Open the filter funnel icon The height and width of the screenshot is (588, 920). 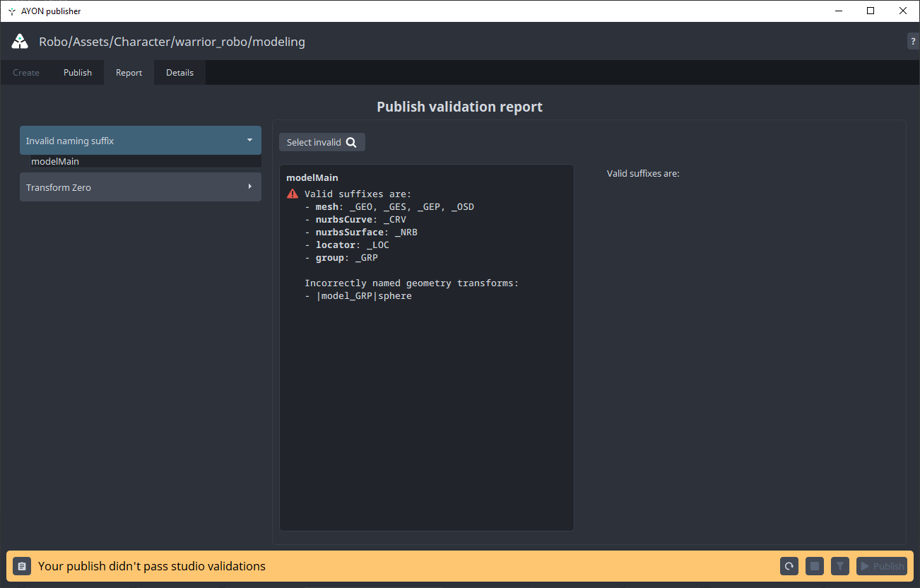[839, 566]
